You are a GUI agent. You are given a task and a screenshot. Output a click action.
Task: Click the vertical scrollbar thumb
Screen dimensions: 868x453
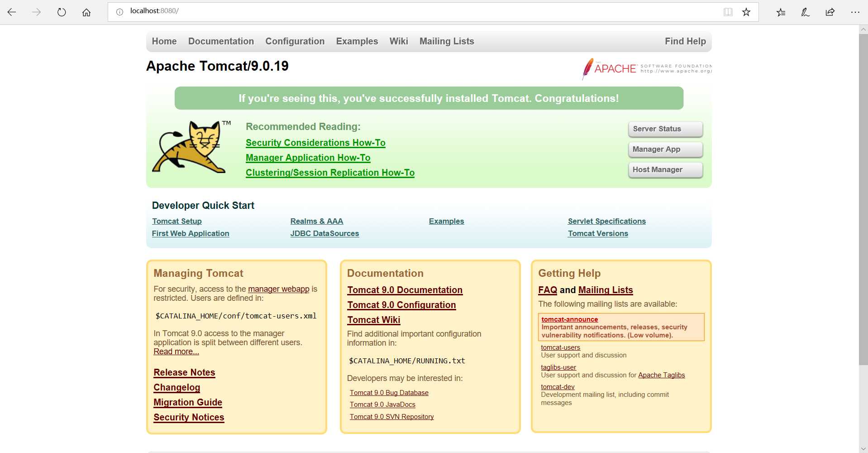(863, 199)
